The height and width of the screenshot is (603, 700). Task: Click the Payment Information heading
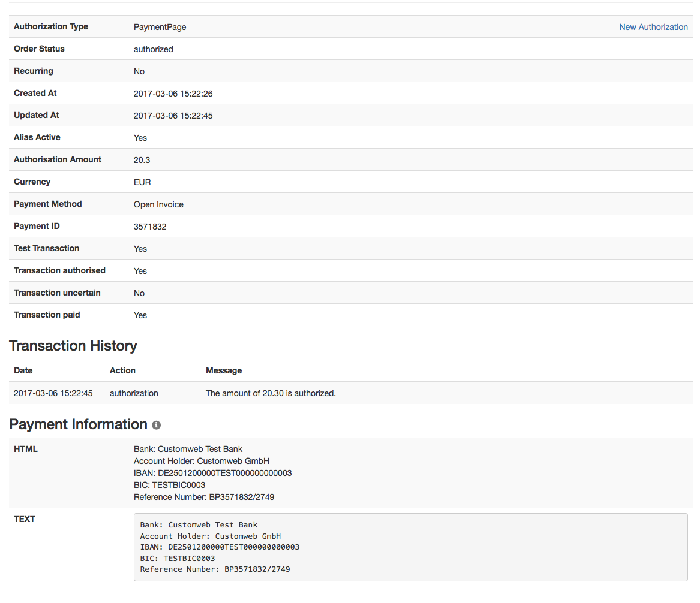(x=78, y=424)
